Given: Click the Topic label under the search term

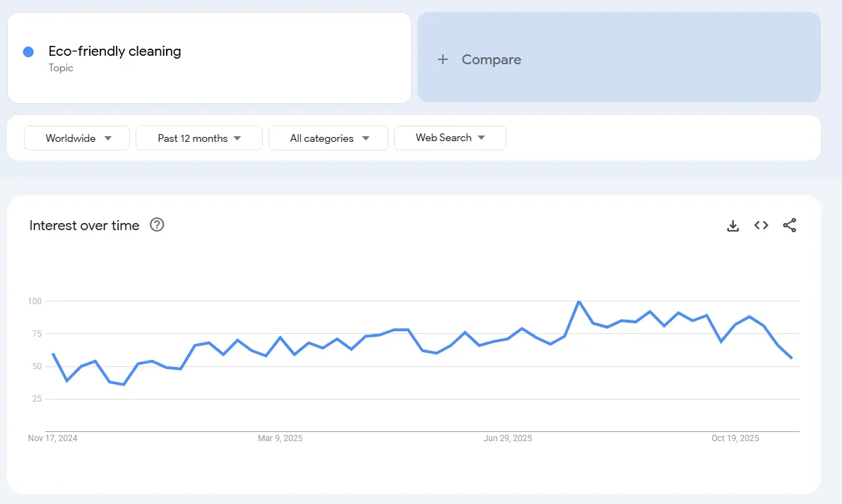Looking at the screenshot, I should click(61, 68).
